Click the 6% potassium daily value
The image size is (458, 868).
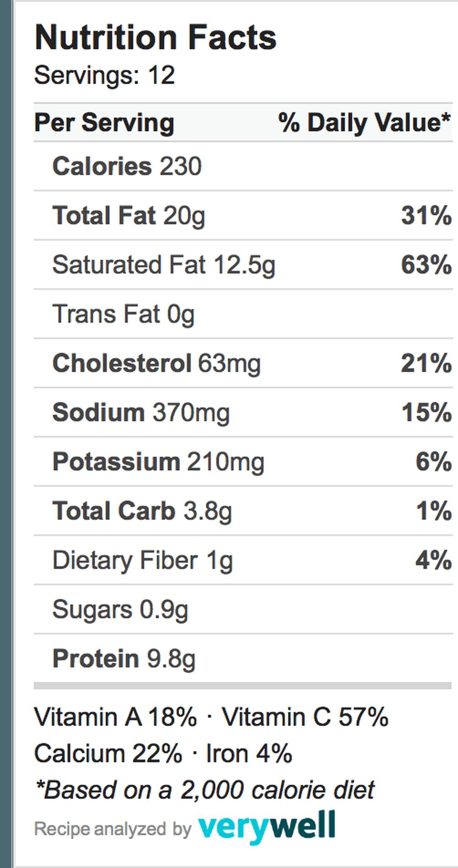click(x=433, y=461)
